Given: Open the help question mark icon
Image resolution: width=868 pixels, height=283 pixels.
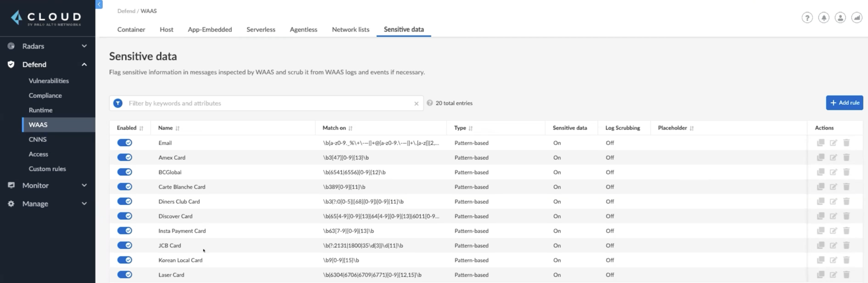Looking at the screenshot, I should coord(807,18).
